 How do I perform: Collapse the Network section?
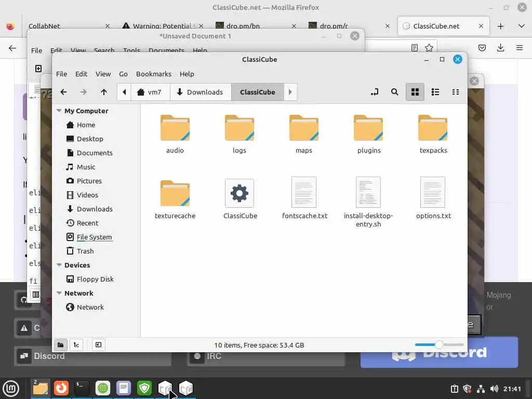(x=59, y=293)
